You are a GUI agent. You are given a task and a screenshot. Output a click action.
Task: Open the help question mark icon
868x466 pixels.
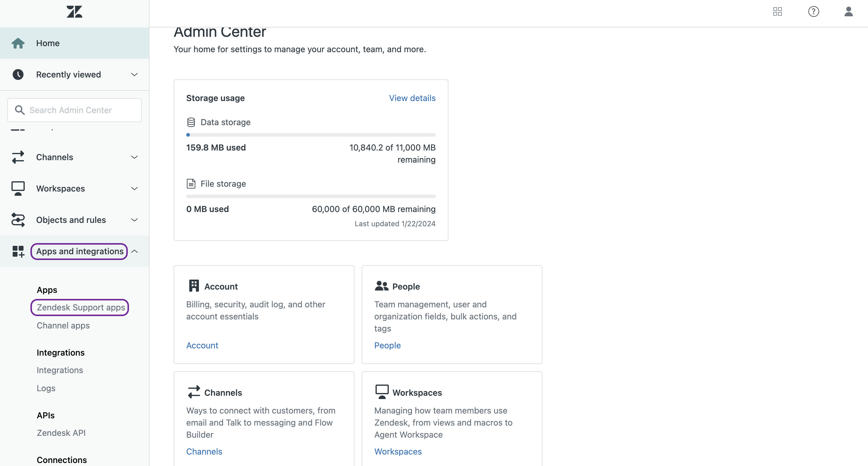[x=813, y=12]
